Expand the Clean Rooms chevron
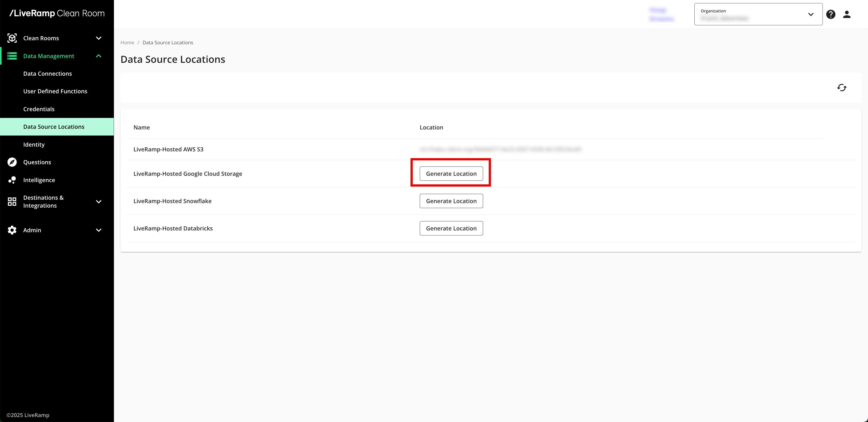Screen dimensions: 868x422 [x=99, y=38]
